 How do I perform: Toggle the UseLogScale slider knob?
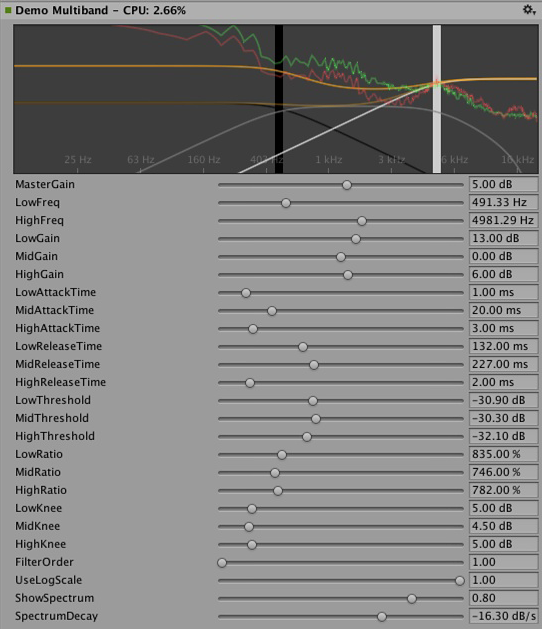pos(460,580)
